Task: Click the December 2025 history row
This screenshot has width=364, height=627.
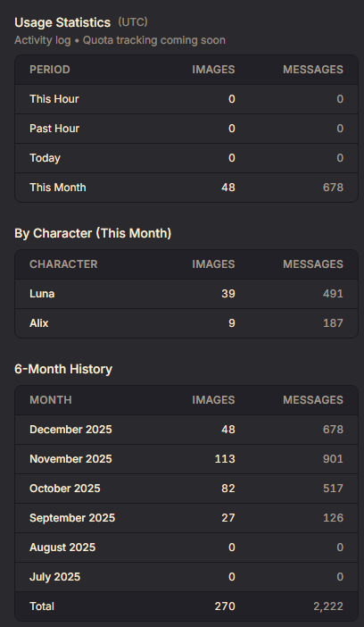Action: pos(186,430)
